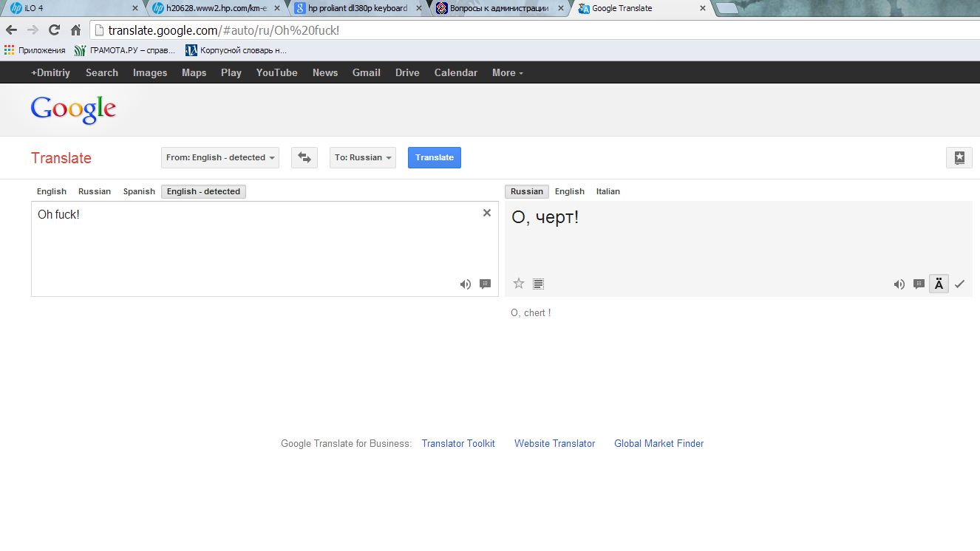Listen to the Russian translation
Image resolution: width=980 pixels, height=551 pixels.
pos(899,284)
